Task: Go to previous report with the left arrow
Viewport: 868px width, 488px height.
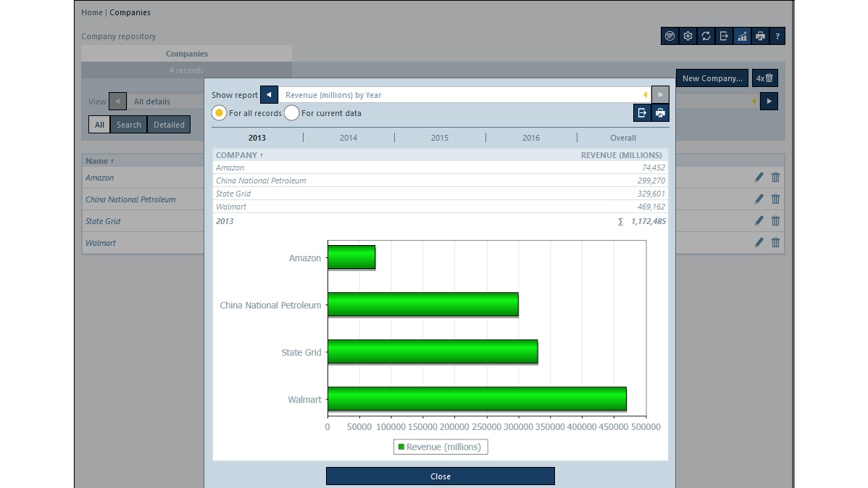Action: 269,95
